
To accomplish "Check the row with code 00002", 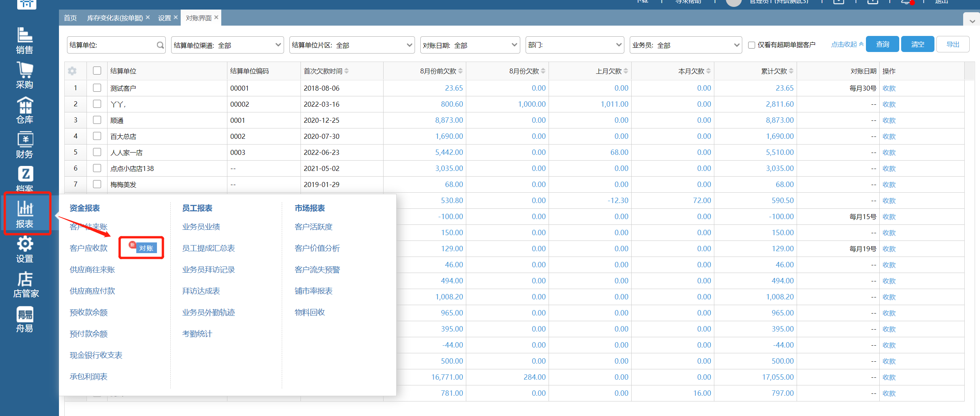I will 97,104.
